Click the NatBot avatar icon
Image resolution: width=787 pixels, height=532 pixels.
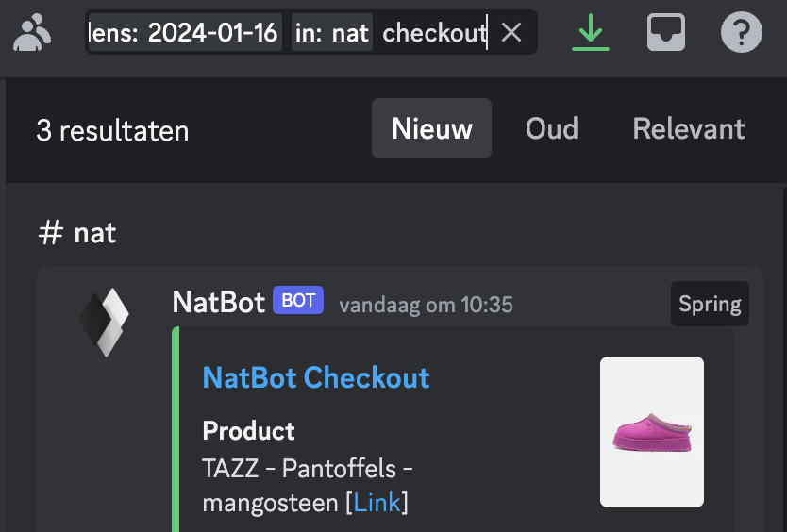(104, 323)
